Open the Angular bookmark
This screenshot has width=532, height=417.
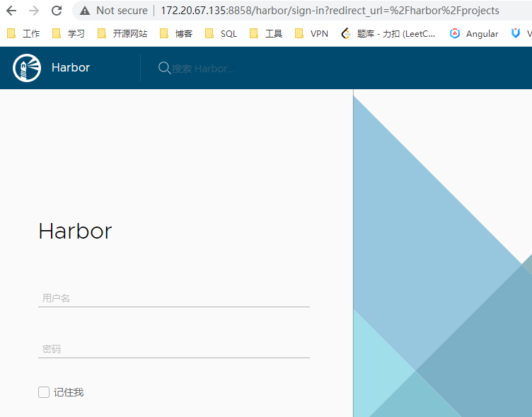(474, 33)
